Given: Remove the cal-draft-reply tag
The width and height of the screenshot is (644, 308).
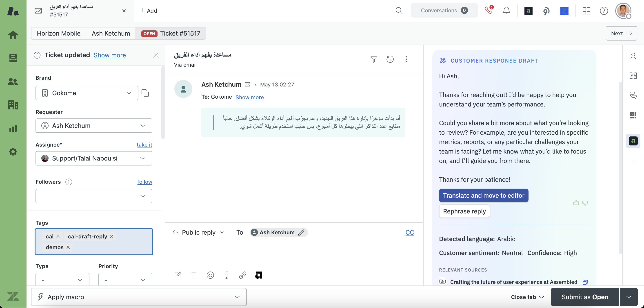Looking at the screenshot, I should (x=112, y=236).
